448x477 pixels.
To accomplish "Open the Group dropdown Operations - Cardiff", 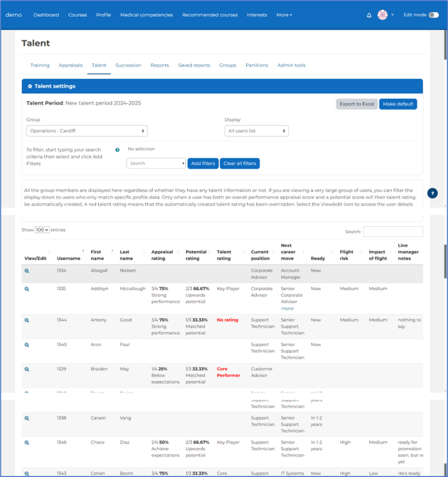I will 87,131.
